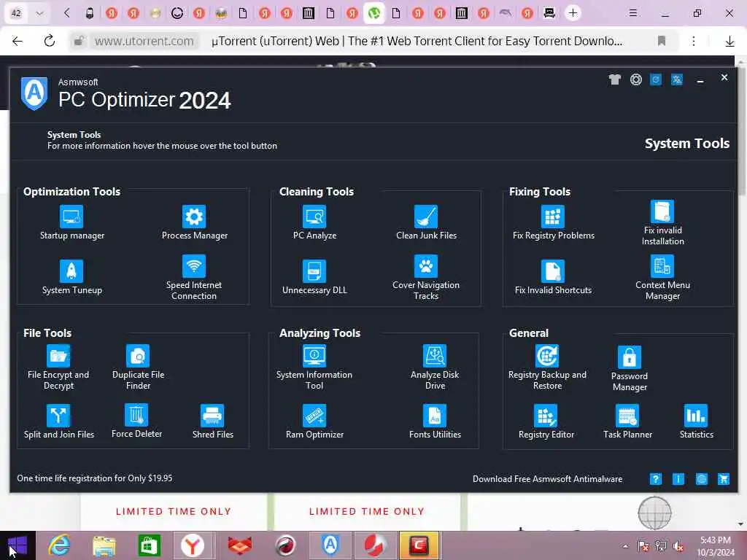Open Fonts Utilities
The image size is (747, 560).
[435, 421]
